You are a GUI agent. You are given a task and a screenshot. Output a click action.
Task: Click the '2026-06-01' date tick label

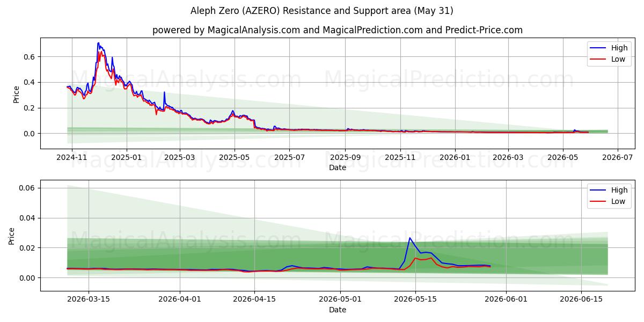coord(506,299)
